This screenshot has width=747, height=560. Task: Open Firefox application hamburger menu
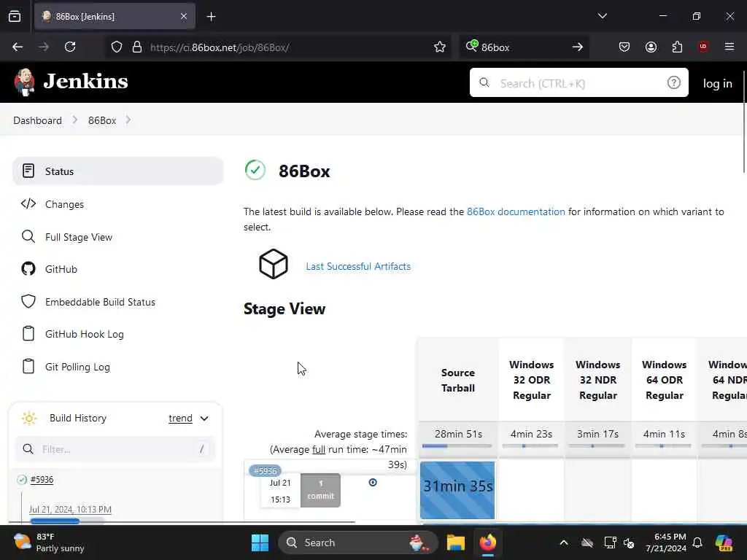pos(729,47)
